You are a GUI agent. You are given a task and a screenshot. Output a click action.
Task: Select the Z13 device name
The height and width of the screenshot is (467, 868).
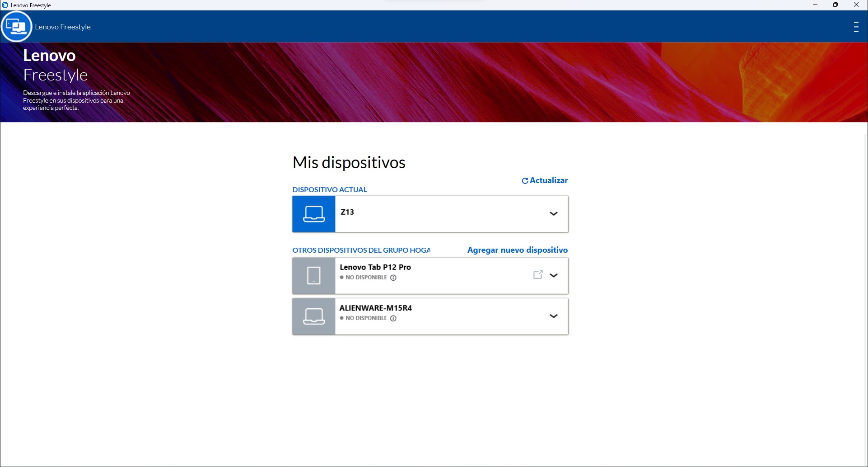pyautogui.click(x=347, y=212)
